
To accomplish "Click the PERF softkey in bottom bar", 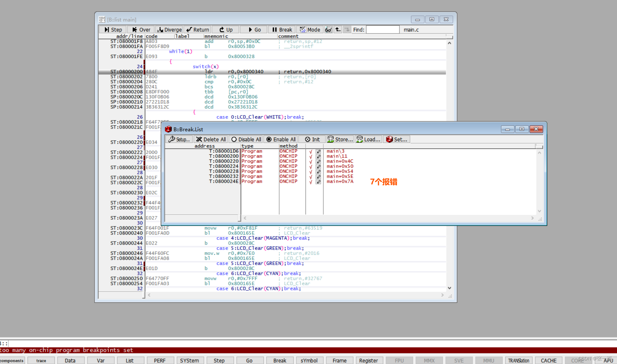I will pyautogui.click(x=160, y=360).
